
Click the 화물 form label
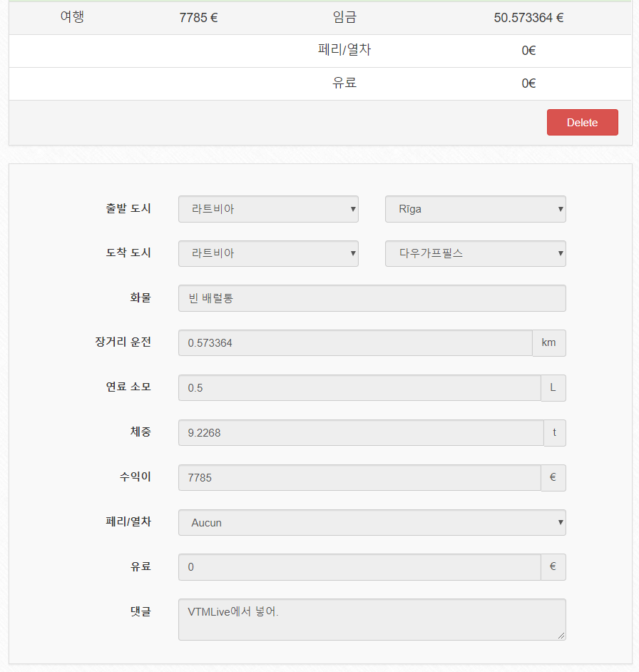pos(140,298)
